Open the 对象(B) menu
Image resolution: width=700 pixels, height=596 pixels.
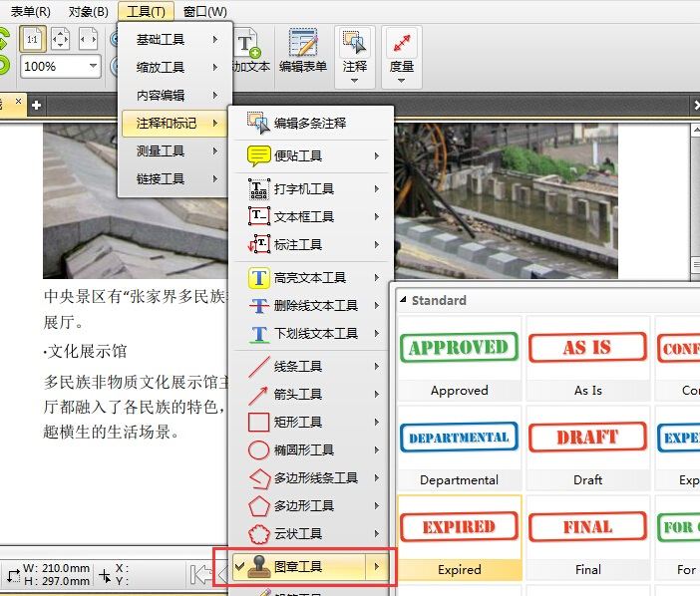(88, 11)
